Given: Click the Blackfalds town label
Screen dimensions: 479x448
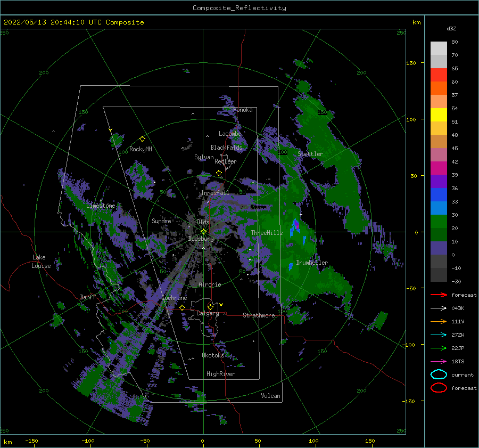Looking at the screenshot, I should (226, 148).
